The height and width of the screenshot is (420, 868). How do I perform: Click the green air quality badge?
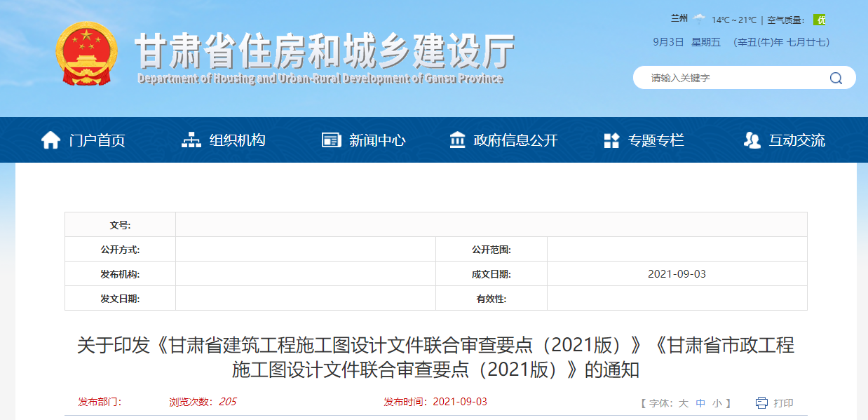[819, 20]
